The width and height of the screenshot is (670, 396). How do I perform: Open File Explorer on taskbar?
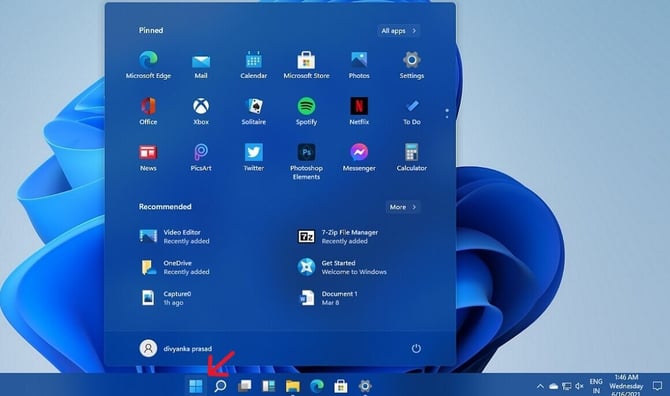tap(293, 386)
